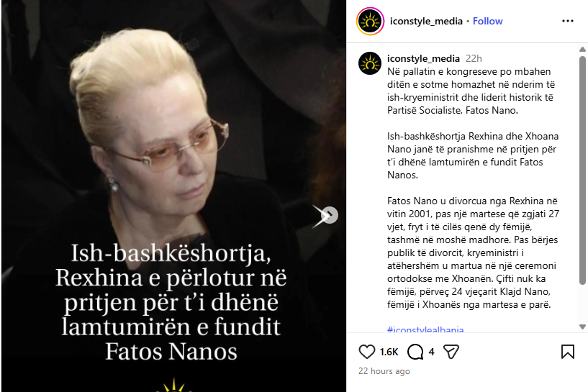The image size is (588, 392).
Task: Save post with bookmark icon
Action: (x=567, y=352)
